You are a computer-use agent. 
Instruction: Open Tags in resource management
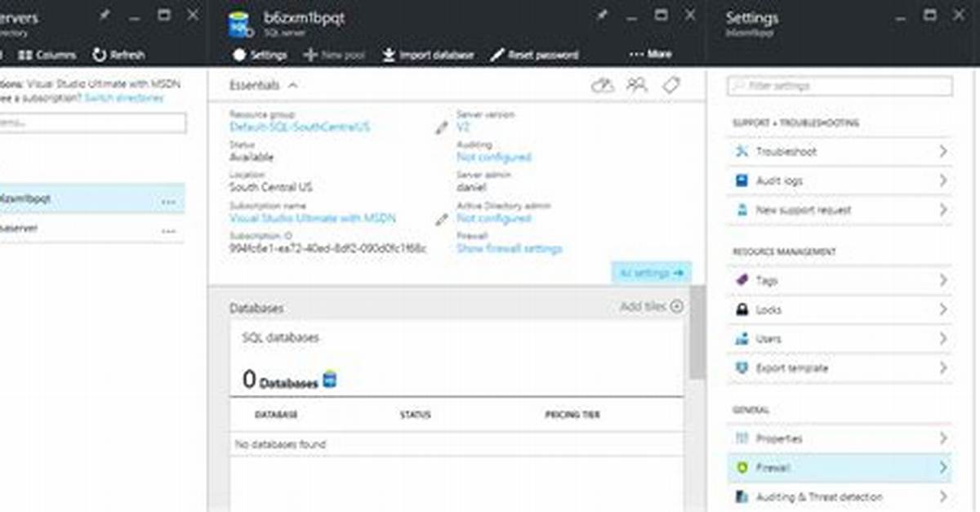coord(840,280)
